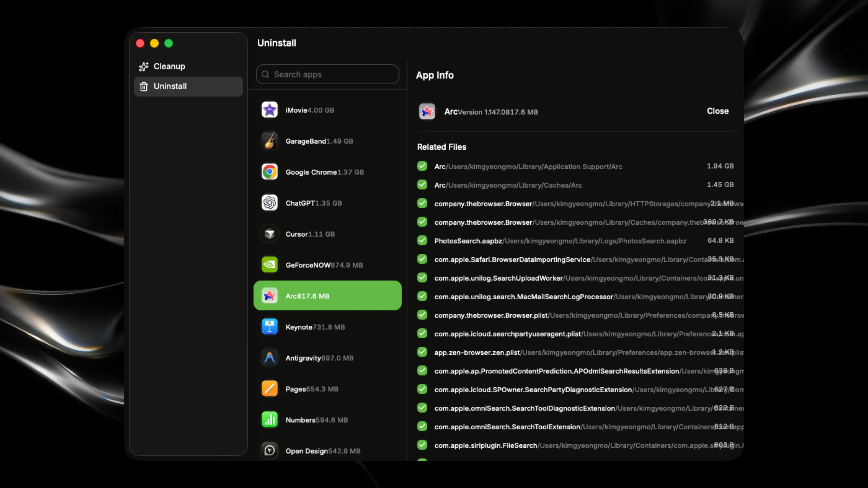Click the 1.45 GB size value
Viewport: 868px width, 488px height.
pyautogui.click(x=720, y=185)
